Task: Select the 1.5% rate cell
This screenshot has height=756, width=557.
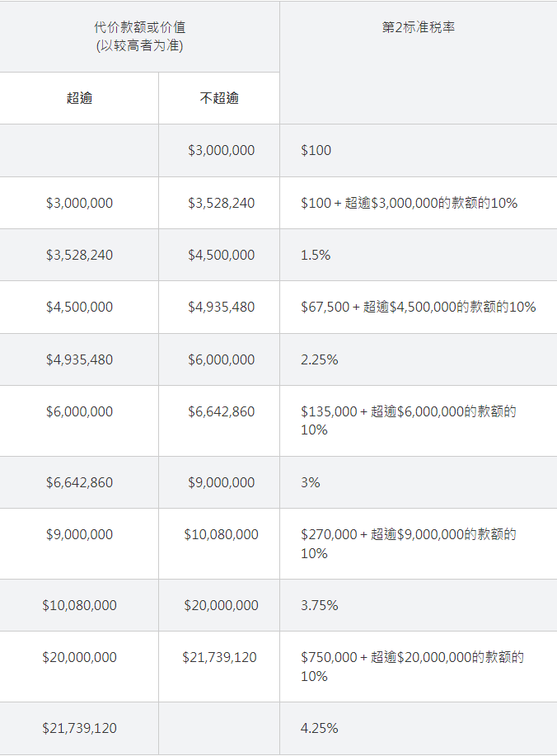Action: [316, 255]
